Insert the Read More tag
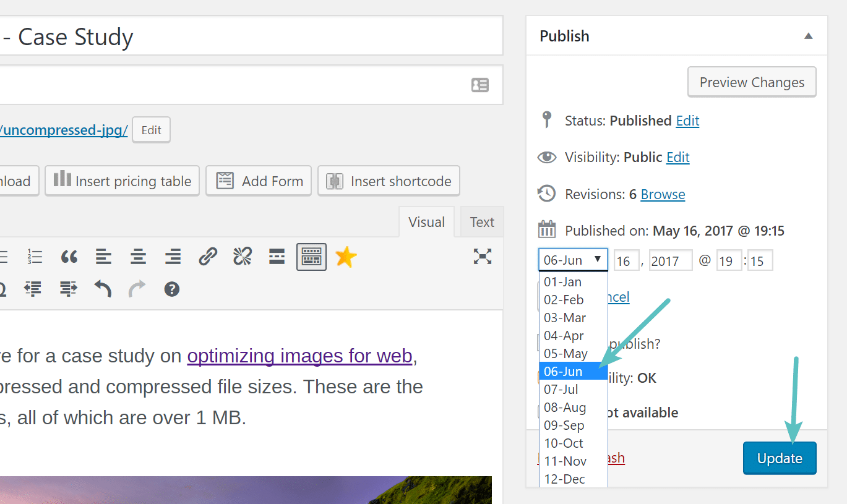This screenshot has height=504, width=847. pyautogui.click(x=277, y=256)
